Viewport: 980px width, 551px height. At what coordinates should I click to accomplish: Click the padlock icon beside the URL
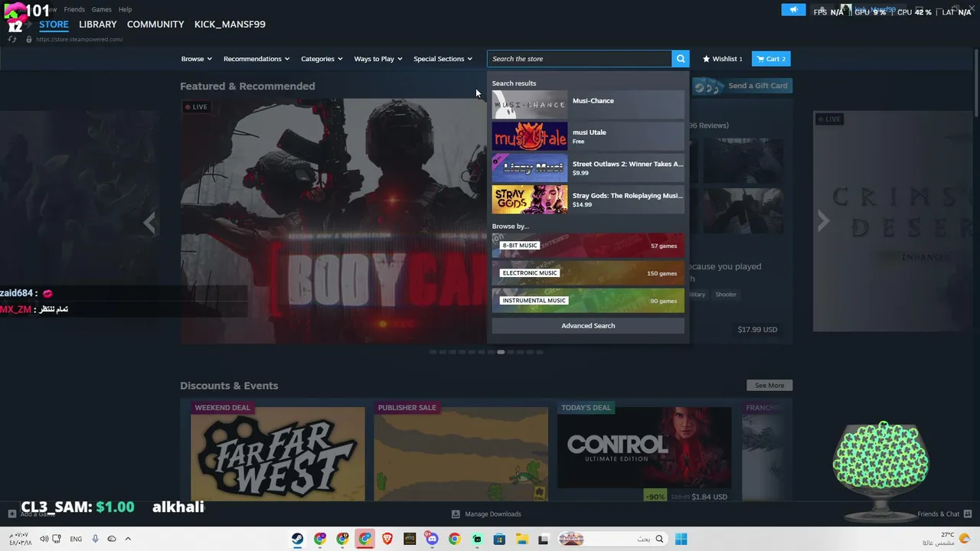29,39
